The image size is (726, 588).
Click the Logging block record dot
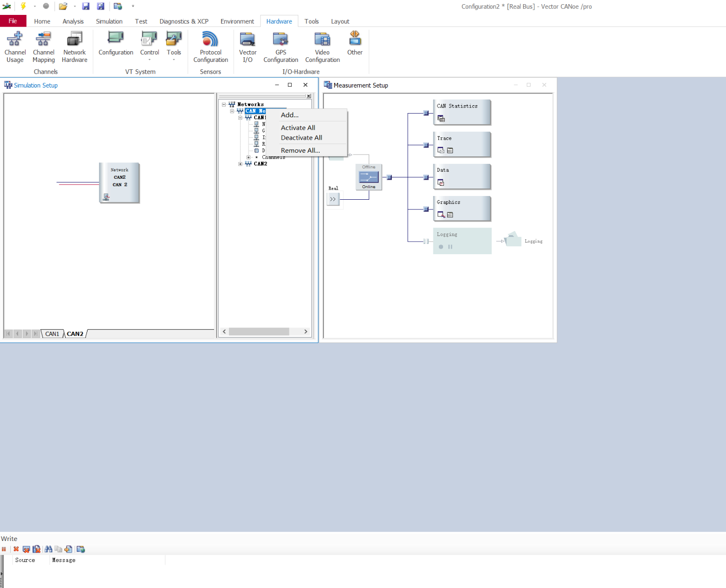(441, 247)
